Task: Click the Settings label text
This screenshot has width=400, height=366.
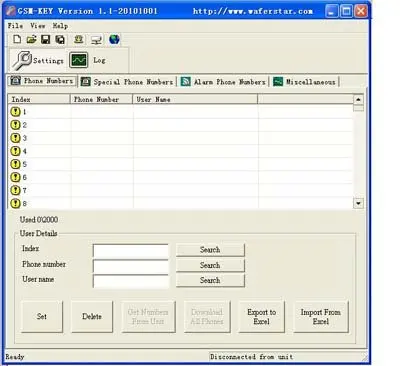Action: coord(48,61)
